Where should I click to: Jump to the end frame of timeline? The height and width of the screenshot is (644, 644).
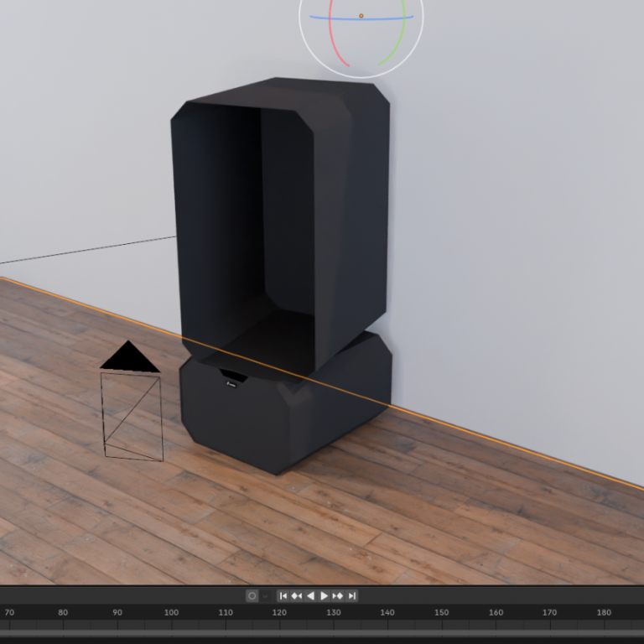point(352,595)
